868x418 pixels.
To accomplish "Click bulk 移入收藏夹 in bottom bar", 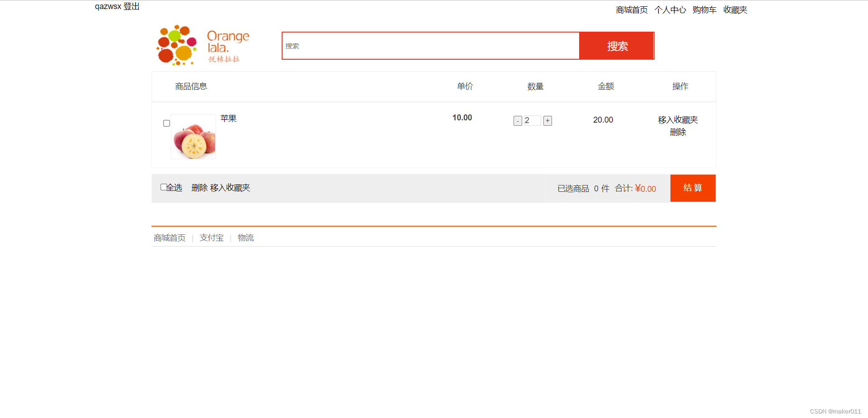I will tap(230, 188).
